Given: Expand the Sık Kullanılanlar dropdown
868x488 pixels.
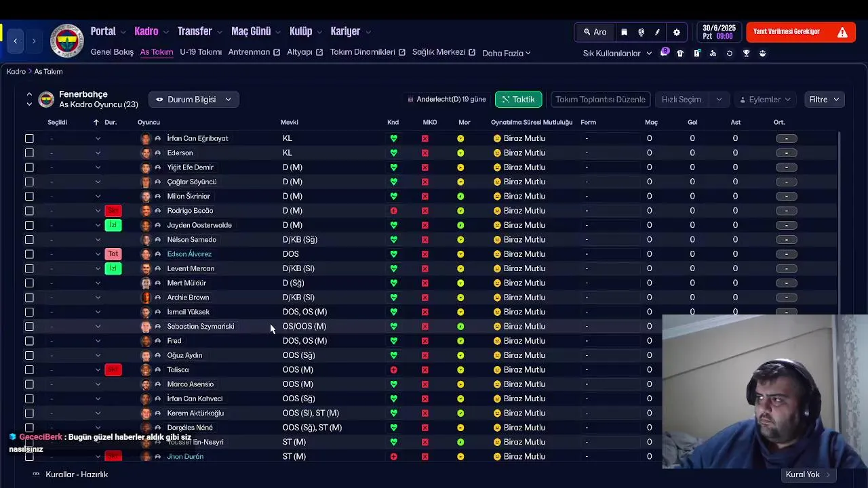Looking at the screenshot, I should [x=617, y=53].
